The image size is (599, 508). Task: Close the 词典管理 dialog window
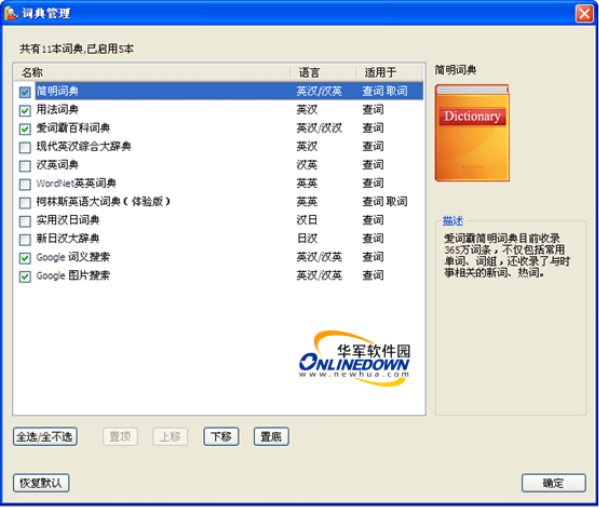point(584,14)
